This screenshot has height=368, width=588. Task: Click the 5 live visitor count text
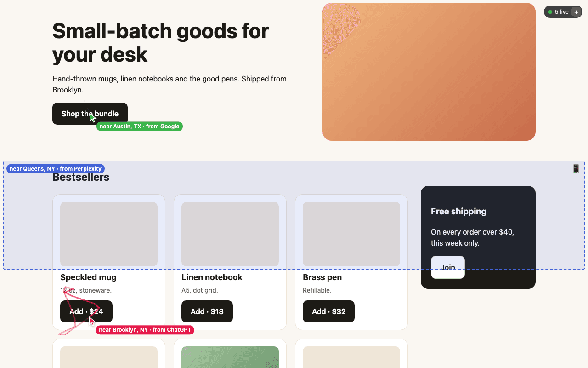(561, 12)
